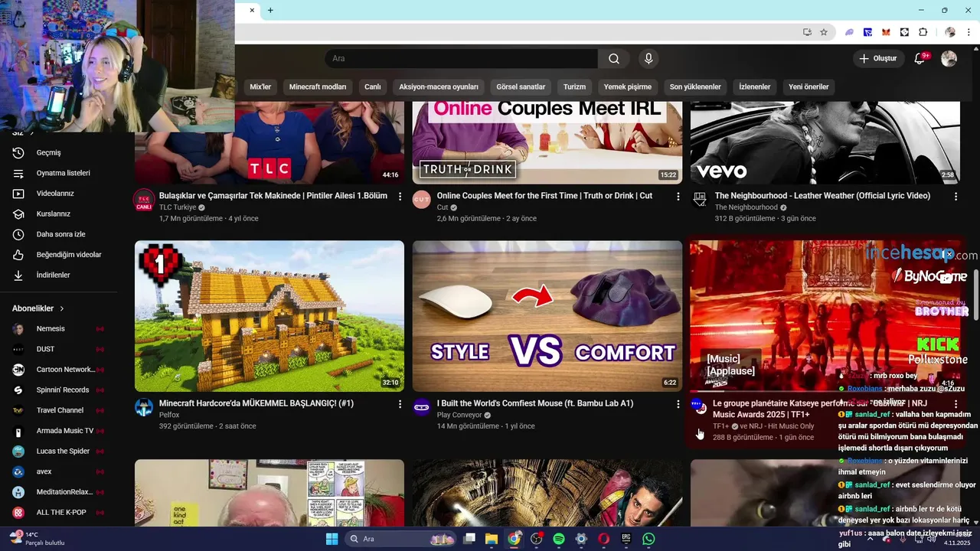Open more options for Comfiest Mouse video
Image resolution: width=980 pixels, height=551 pixels.
678,403
